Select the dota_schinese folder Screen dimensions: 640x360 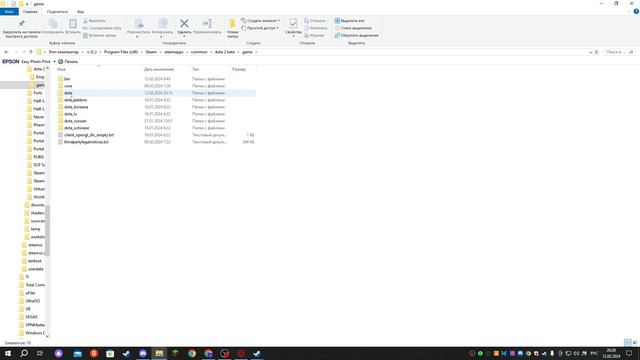76,128
